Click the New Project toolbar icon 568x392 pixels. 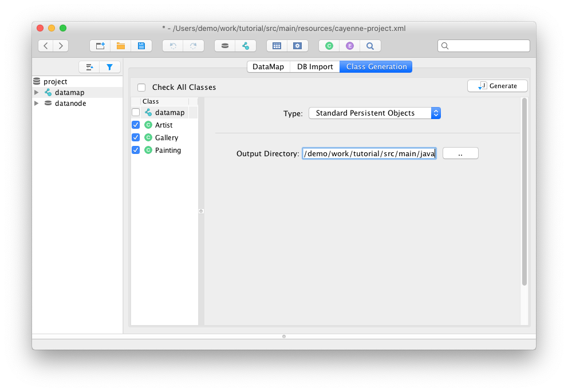100,46
